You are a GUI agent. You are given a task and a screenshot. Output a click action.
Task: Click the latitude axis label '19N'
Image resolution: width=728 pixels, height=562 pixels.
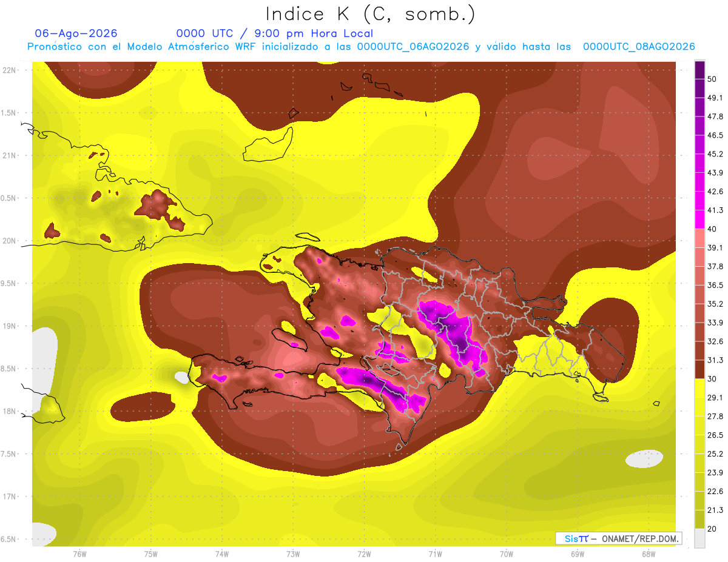tap(10, 326)
